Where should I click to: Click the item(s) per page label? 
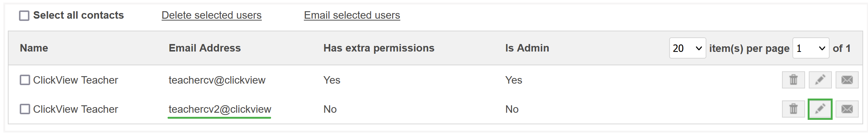749,49
